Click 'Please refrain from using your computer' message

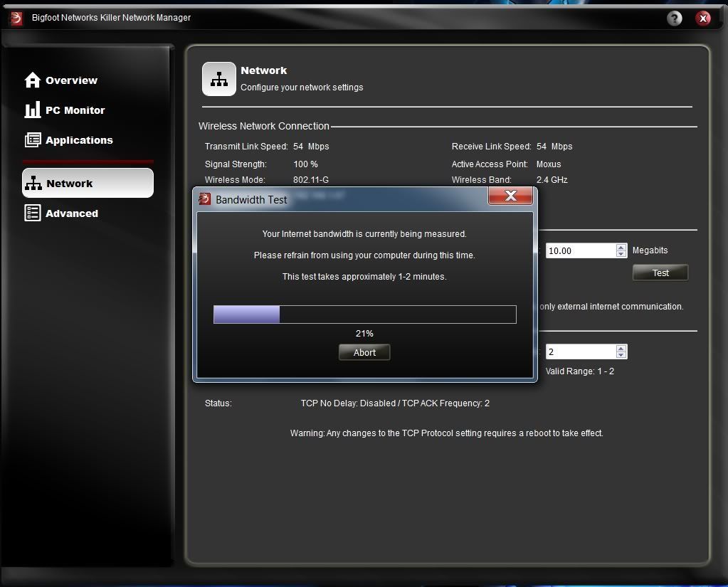[x=364, y=255]
